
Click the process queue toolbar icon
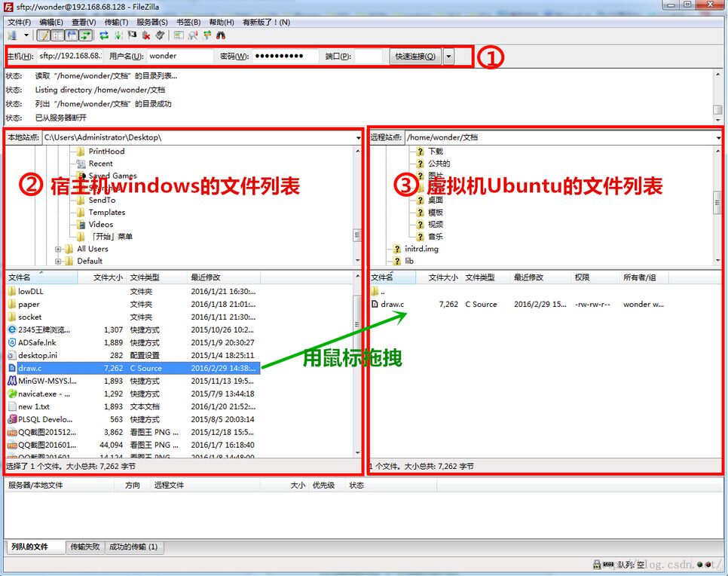click(118, 35)
